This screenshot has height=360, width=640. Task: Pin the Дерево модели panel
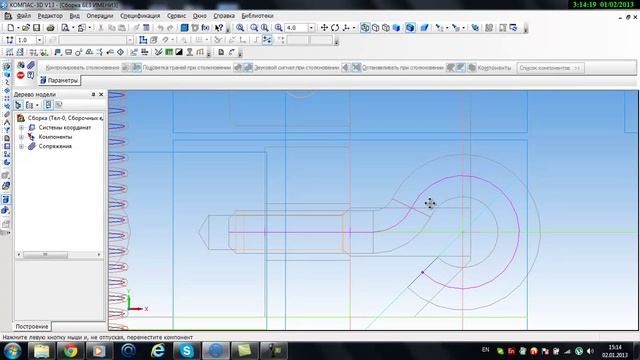[93, 94]
